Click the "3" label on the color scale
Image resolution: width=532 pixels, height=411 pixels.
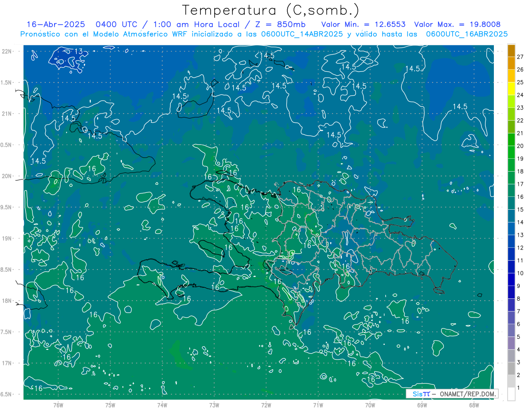coord(519,362)
